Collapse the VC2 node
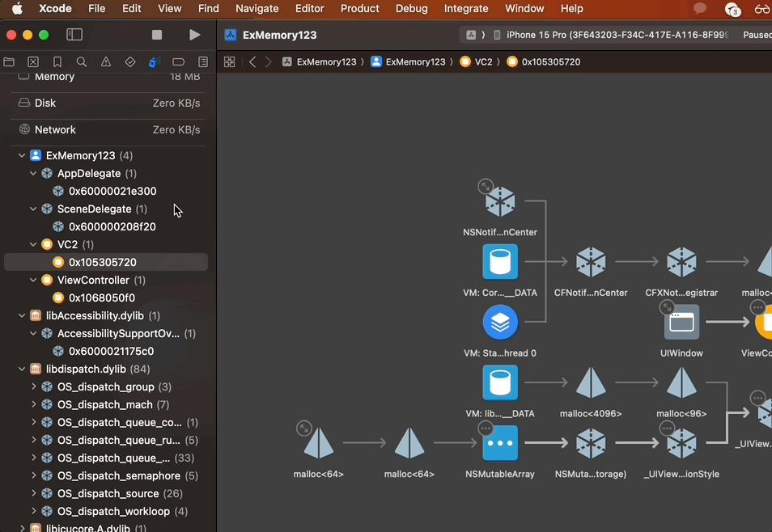 click(x=33, y=245)
